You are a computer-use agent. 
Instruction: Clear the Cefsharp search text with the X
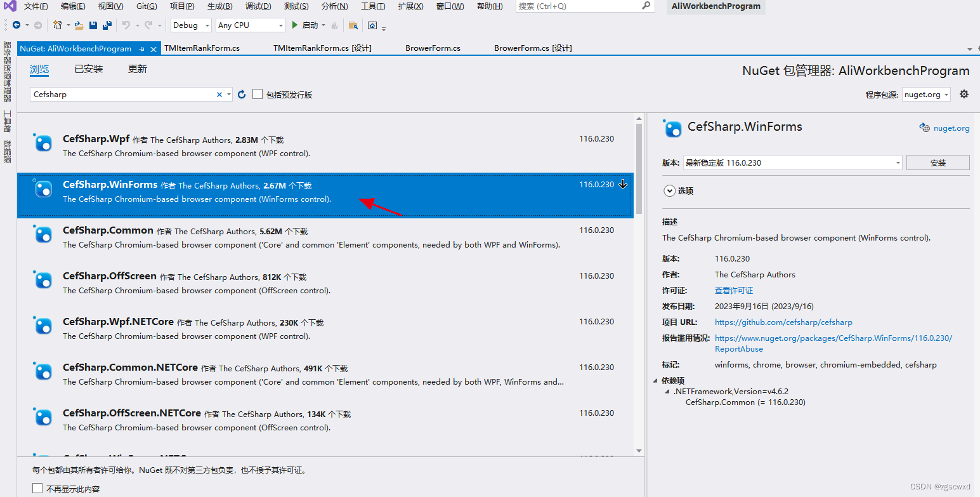click(219, 95)
